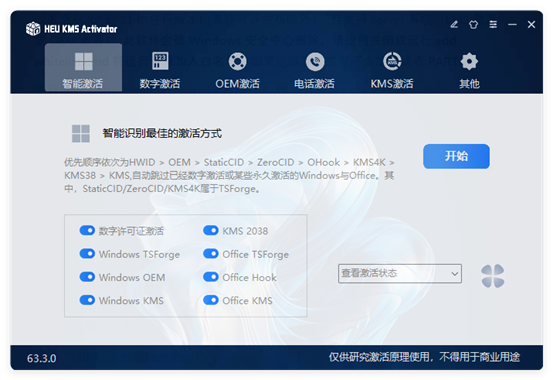This screenshot has height=380, width=553.
Task: Select the 电话激活 tab
Action: coord(315,70)
